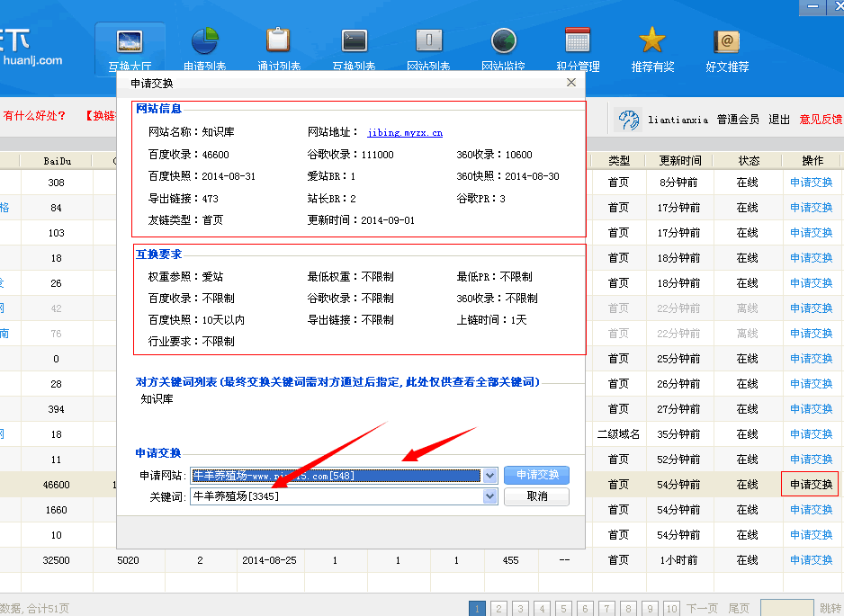This screenshot has width=844, height=616.
Task: Open the 申请列表 icon
Action: [x=204, y=43]
